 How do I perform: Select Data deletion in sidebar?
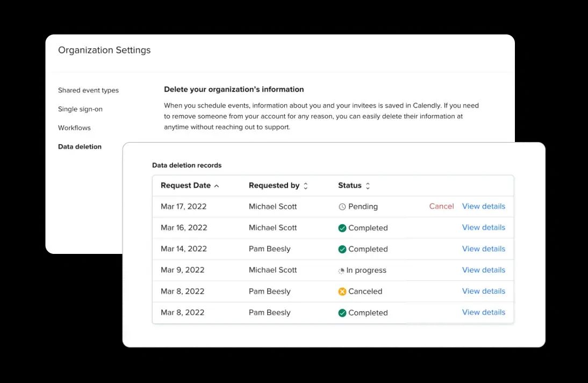point(80,147)
